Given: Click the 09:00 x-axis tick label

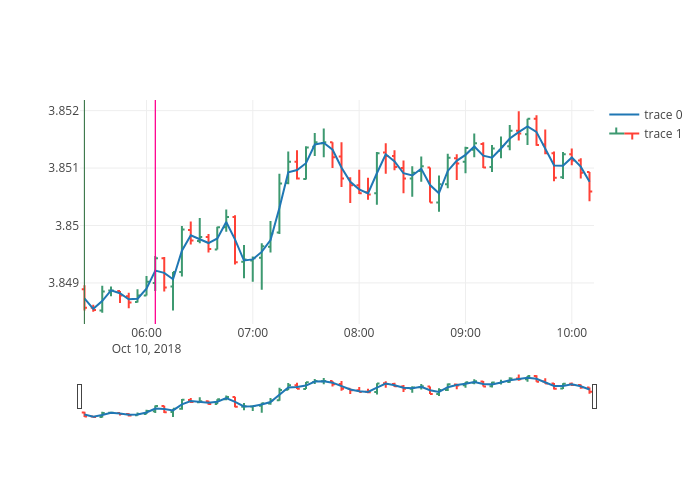Looking at the screenshot, I should (465, 332).
